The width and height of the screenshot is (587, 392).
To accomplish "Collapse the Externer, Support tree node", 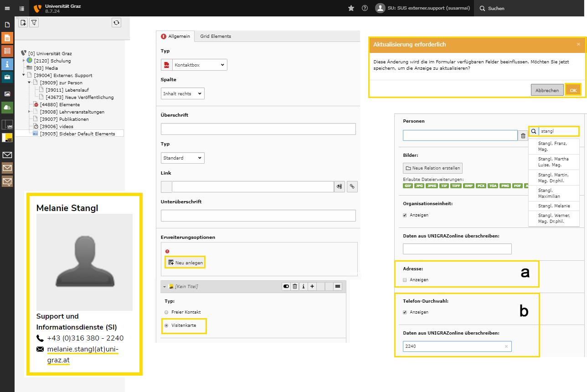I will pyautogui.click(x=24, y=75).
